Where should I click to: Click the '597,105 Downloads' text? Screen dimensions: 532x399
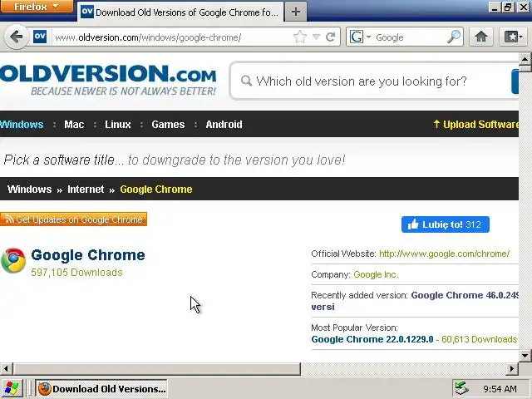pos(76,272)
